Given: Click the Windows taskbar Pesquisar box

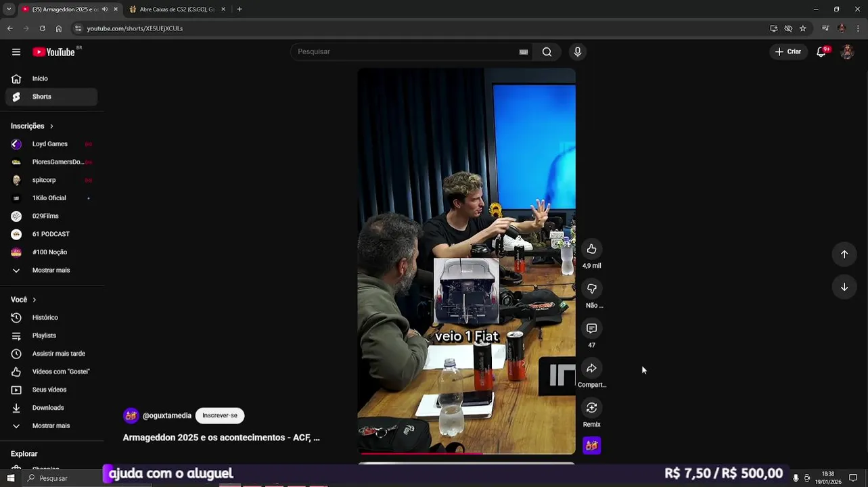Looking at the screenshot, I should pos(62,478).
